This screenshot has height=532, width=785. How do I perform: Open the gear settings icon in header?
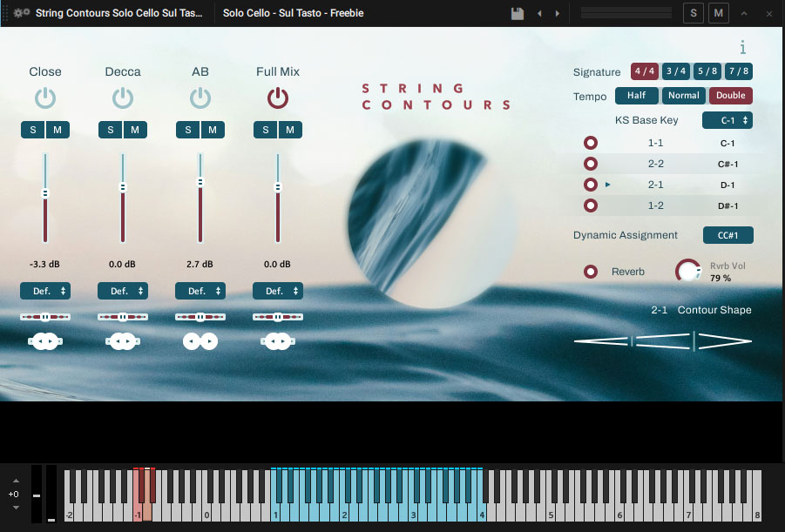tap(22, 12)
